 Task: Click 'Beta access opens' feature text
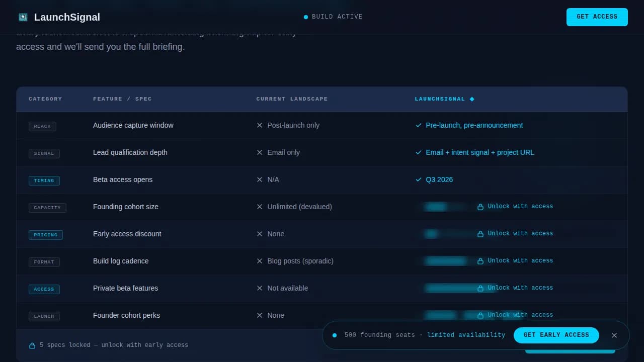point(123,179)
